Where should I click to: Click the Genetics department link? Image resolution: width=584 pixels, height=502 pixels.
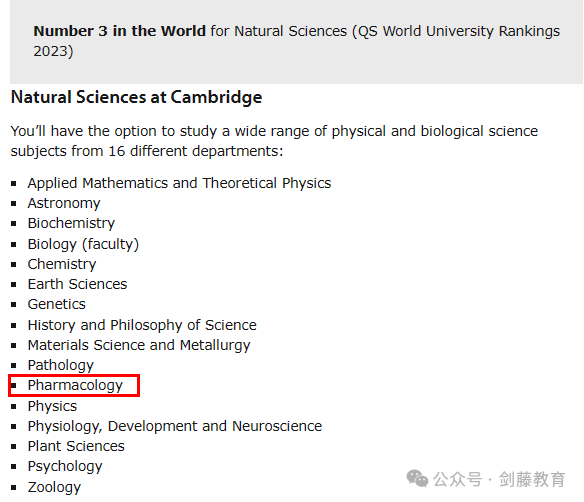[57, 304]
